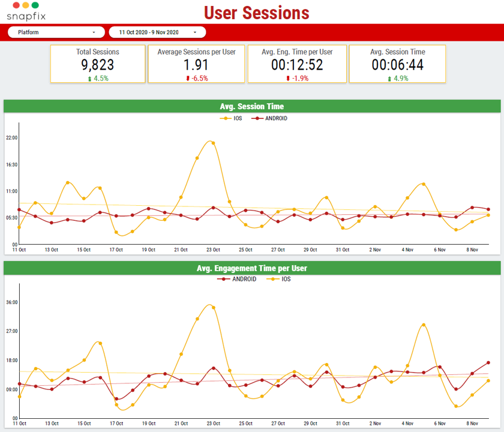Open the 11 Oct 2020 - 9 Nov 2020 date range picker
This screenshot has width=504, height=432.
(157, 32)
